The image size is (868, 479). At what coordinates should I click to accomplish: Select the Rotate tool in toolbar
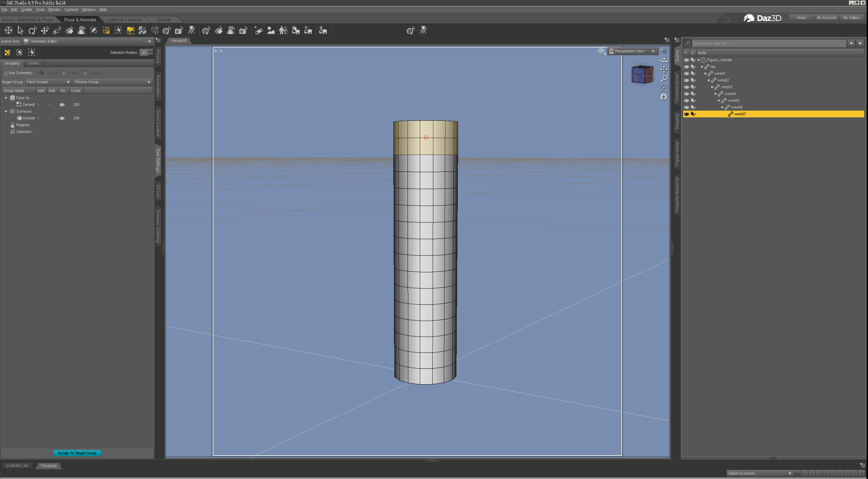[x=32, y=31]
